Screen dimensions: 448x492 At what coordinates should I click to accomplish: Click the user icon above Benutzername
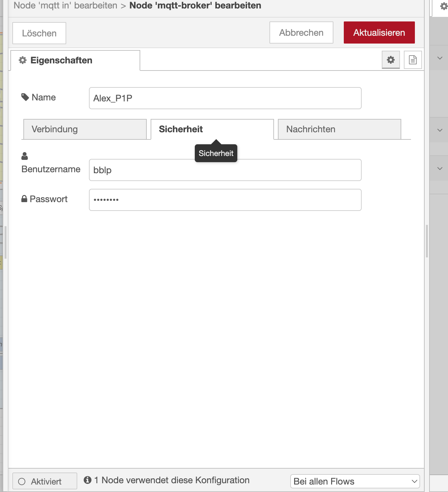pos(25,156)
